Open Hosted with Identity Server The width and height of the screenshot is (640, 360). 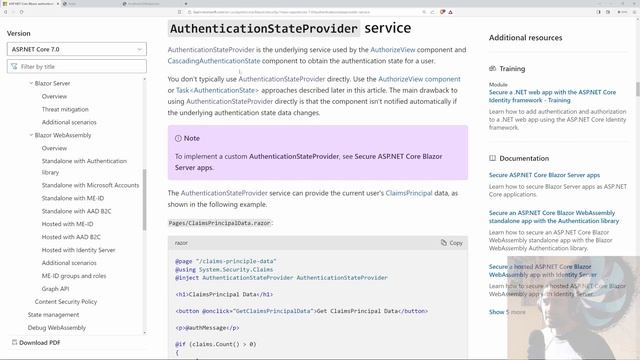coord(78,250)
